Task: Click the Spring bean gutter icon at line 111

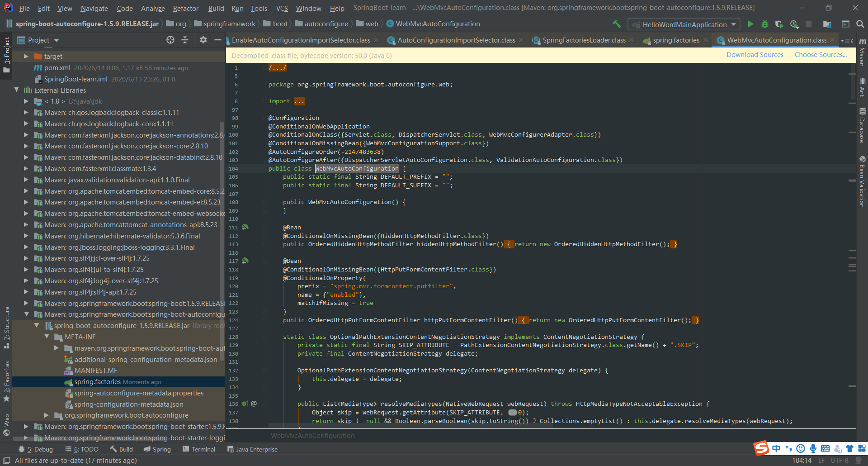Action: click(245, 227)
